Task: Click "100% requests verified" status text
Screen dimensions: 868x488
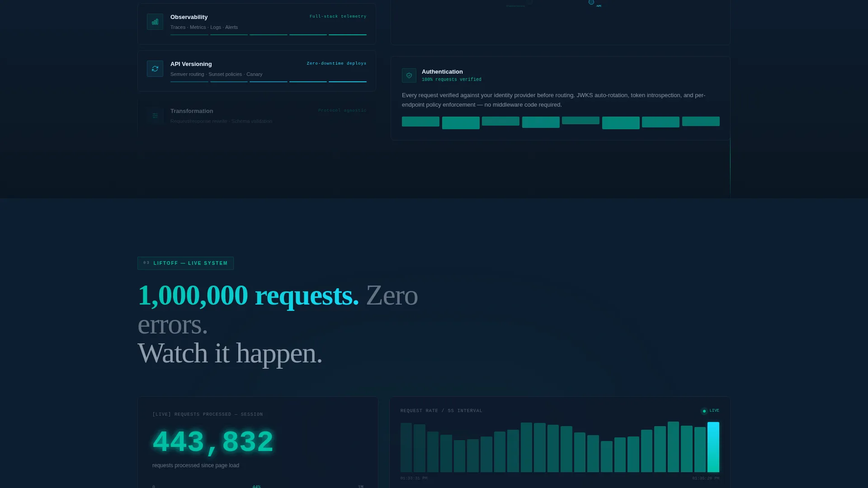Action: tap(452, 80)
